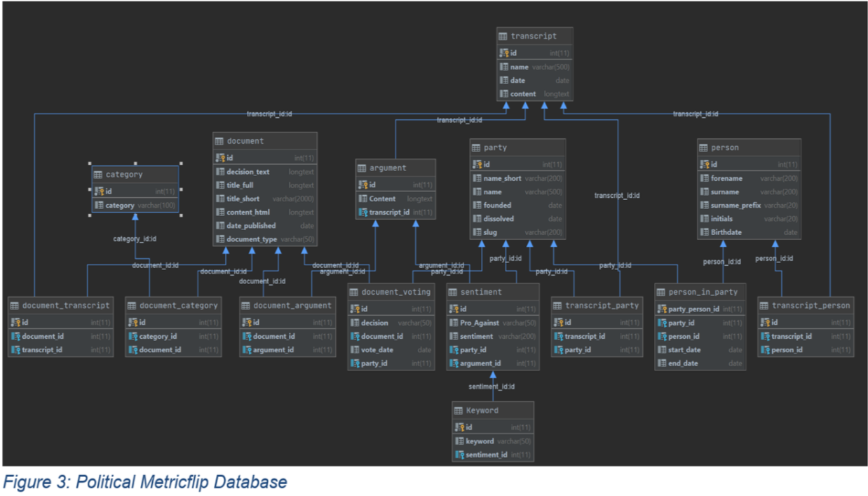This screenshot has height=496, width=868.
Task: Click the table icon in the document header
Action: [219, 141]
